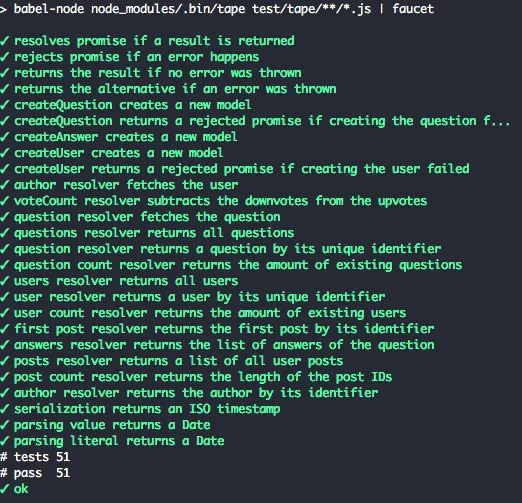The image size is (522, 503).
Task: Select 'first post resolver returns the first post' line
Action: pyautogui.click(x=224, y=329)
